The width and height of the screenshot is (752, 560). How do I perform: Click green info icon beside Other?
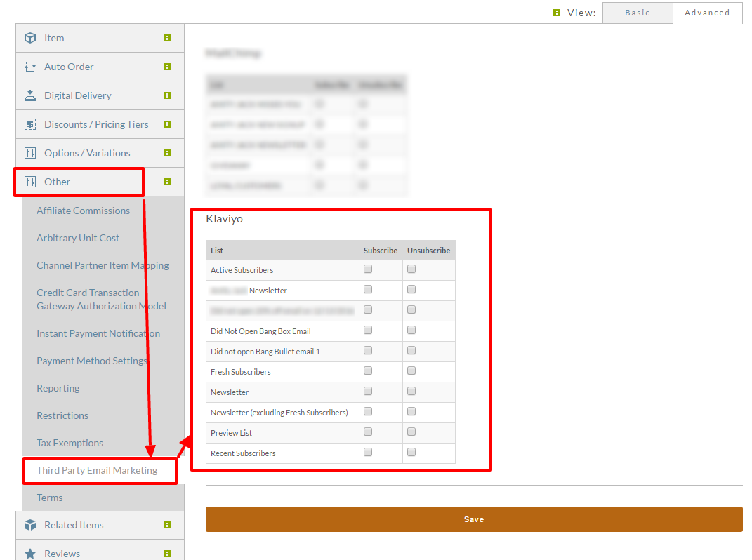[x=167, y=182]
